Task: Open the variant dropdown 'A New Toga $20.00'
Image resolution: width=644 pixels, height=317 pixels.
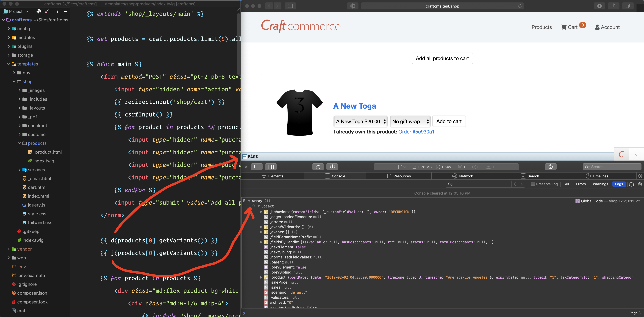Action: pos(361,122)
